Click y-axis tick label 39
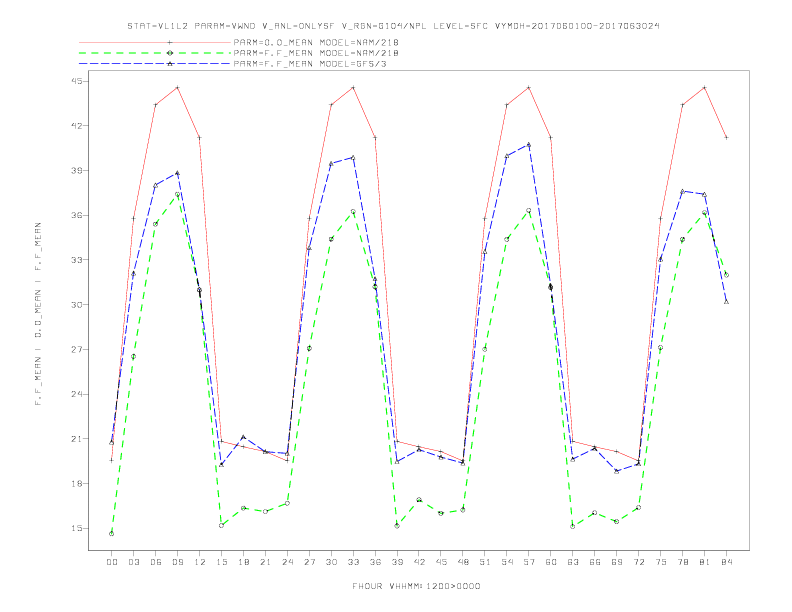This screenshot has width=792, height=612. pos(77,171)
